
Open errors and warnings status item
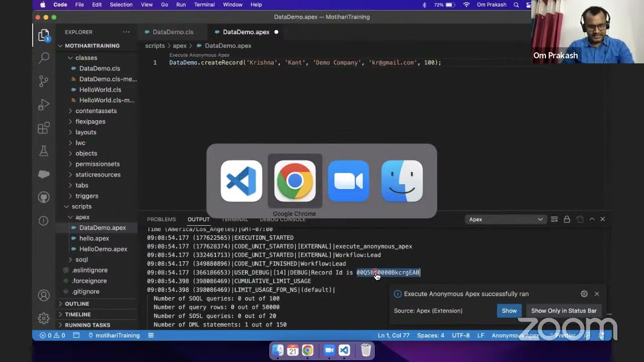point(52,335)
